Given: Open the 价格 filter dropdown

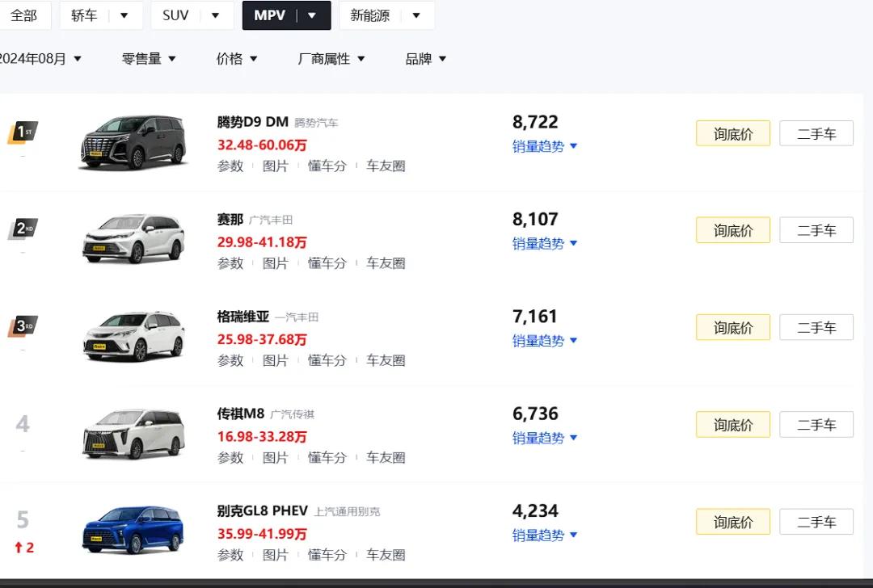Looking at the screenshot, I should [237, 59].
